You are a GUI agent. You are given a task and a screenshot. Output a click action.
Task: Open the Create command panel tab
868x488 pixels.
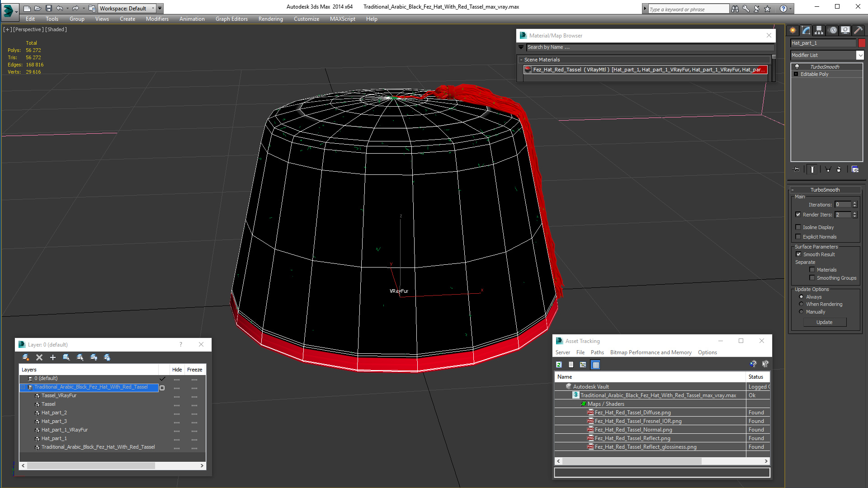coord(793,30)
